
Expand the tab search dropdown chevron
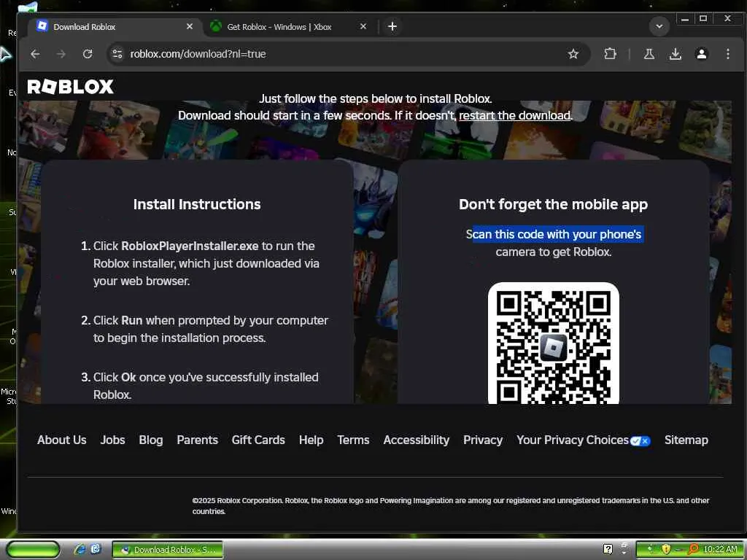point(659,27)
